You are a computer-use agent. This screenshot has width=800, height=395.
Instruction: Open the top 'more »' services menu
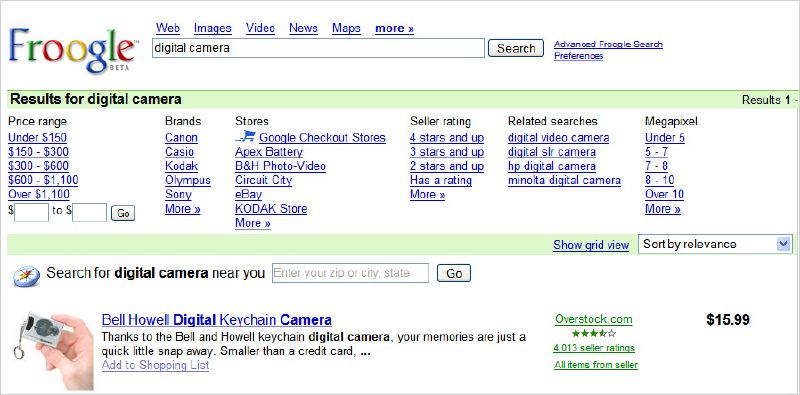point(394,29)
